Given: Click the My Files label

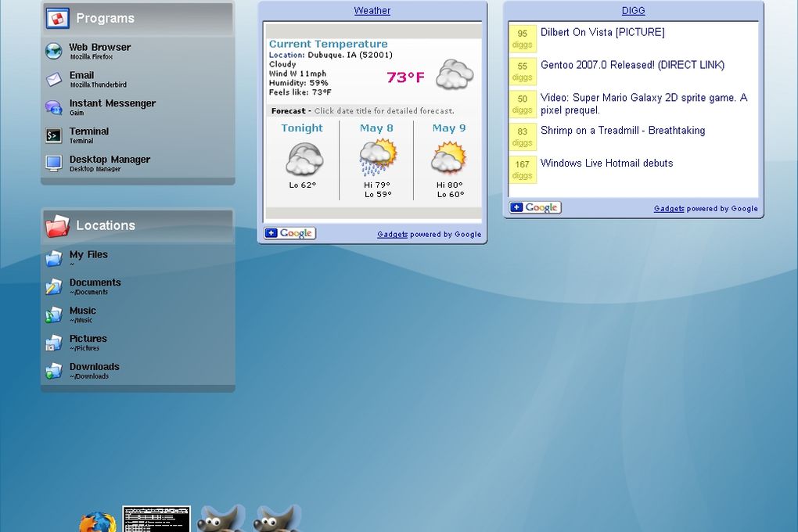Looking at the screenshot, I should (88, 254).
